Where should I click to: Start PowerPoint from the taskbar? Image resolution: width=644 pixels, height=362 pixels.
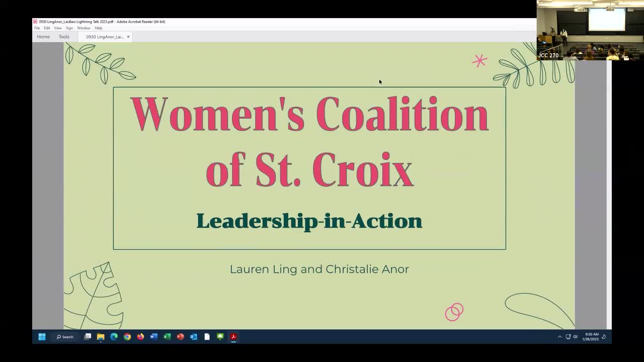point(180,337)
